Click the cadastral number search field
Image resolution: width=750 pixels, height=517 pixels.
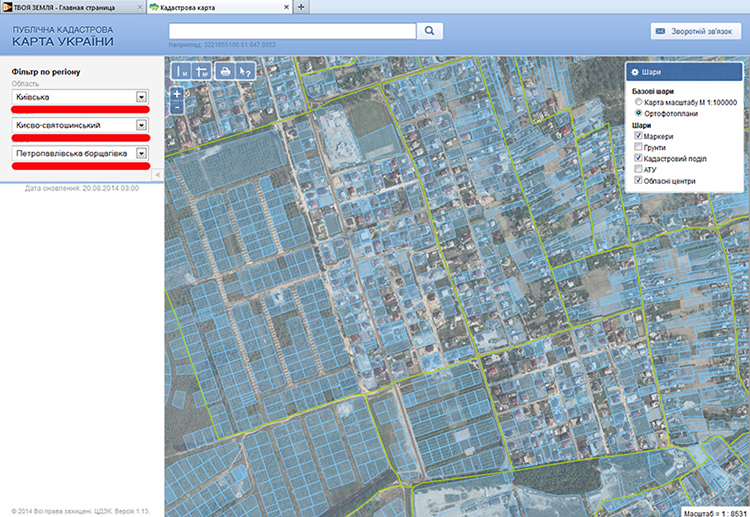(x=292, y=31)
